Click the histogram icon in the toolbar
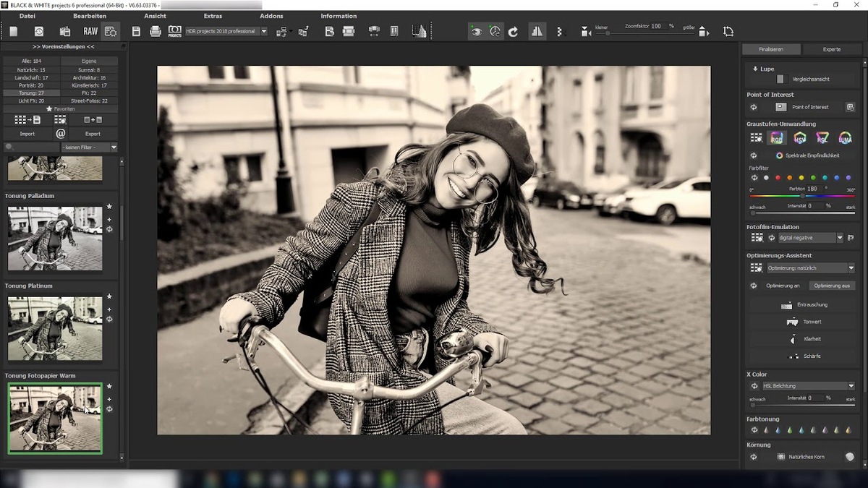The height and width of the screenshot is (488, 868). pos(419,31)
